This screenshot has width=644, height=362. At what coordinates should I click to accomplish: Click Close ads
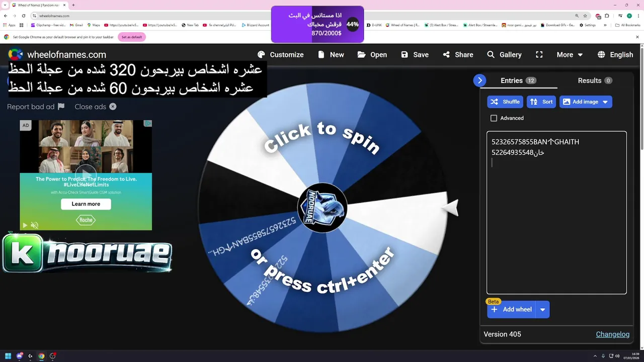pyautogui.click(x=96, y=107)
